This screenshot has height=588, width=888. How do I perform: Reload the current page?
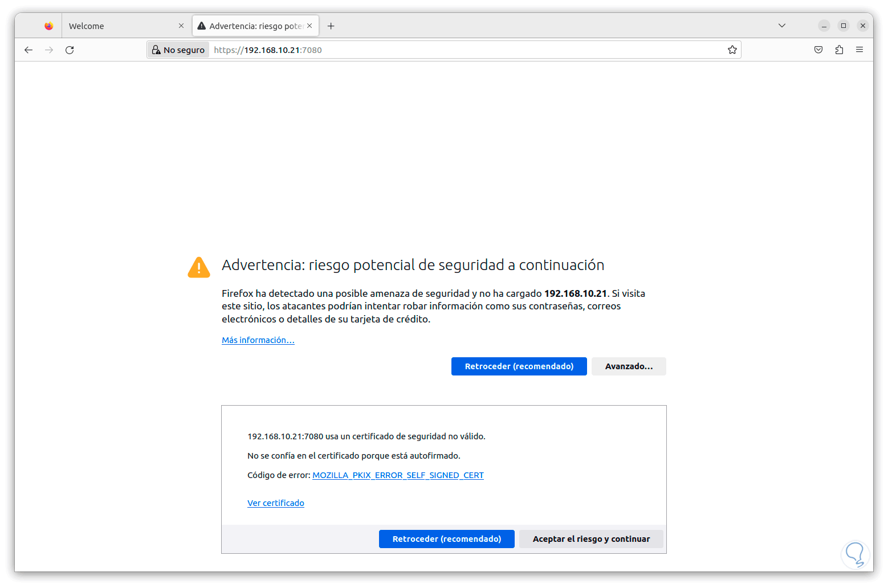tap(70, 50)
